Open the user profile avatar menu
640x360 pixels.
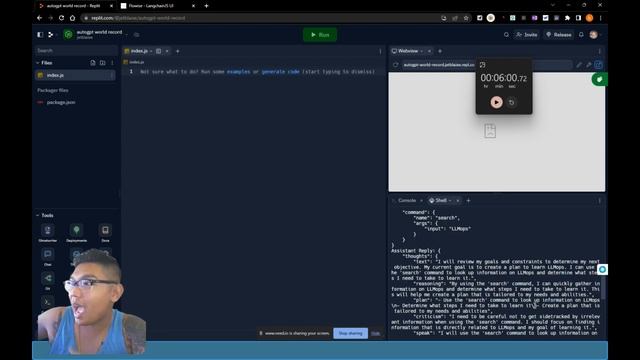tap(594, 35)
